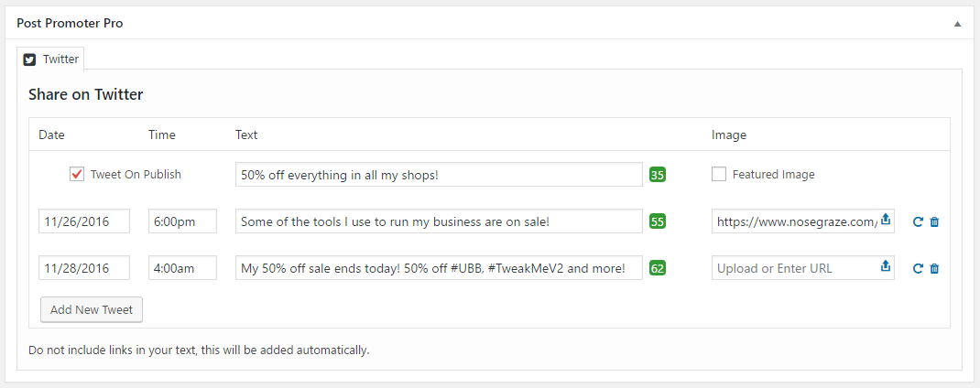This screenshot has width=980, height=388.
Task: Enable the Featured Image checkbox
Action: pyautogui.click(x=719, y=174)
